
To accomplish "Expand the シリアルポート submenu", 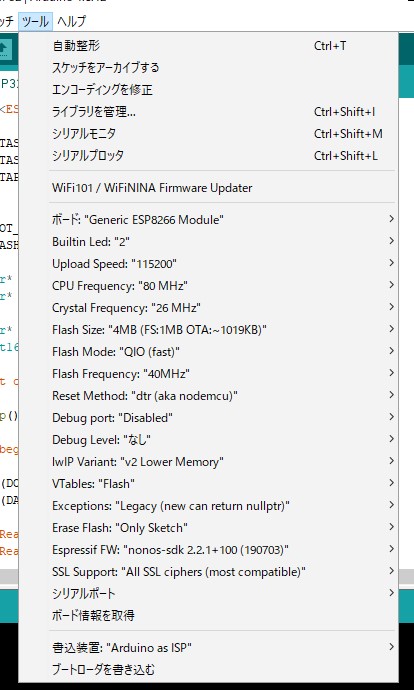I will [209, 593].
